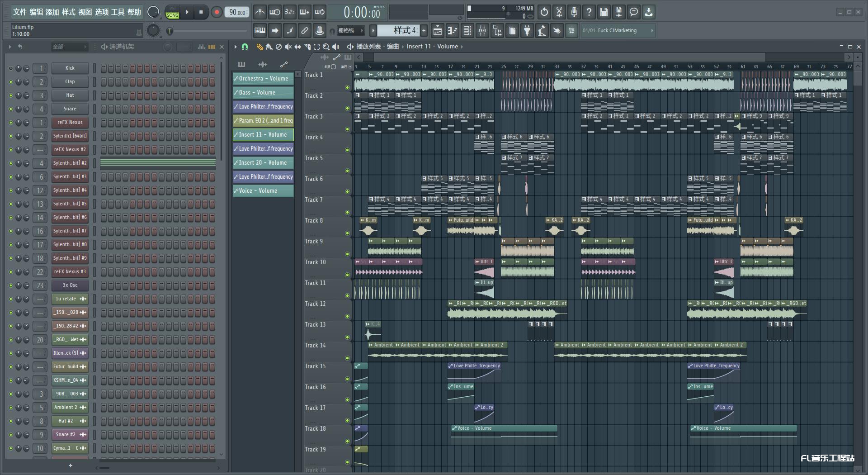Image resolution: width=868 pixels, height=475 pixels.
Task: Expand hint bar arrow after Fuck CJMarketing
Action: [x=652, y=31]
